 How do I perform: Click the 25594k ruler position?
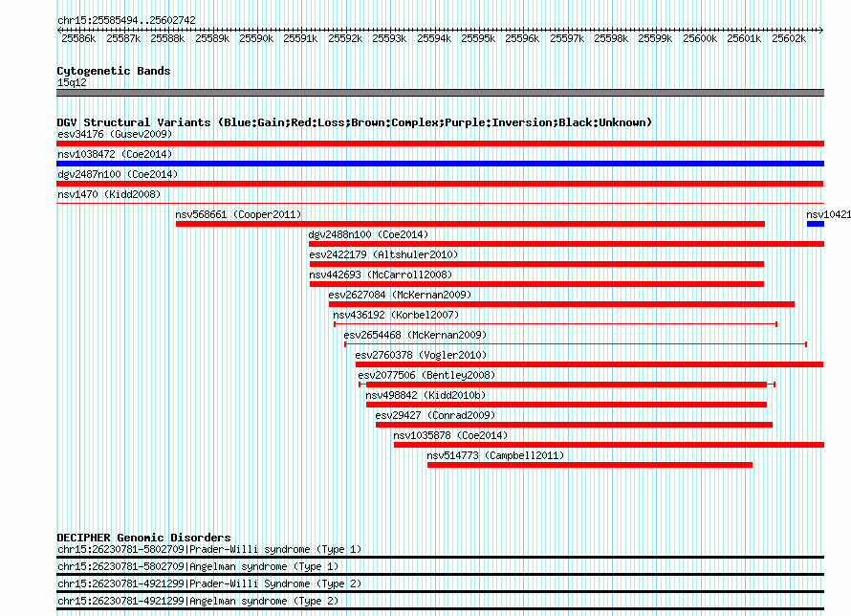click(434, 38)
